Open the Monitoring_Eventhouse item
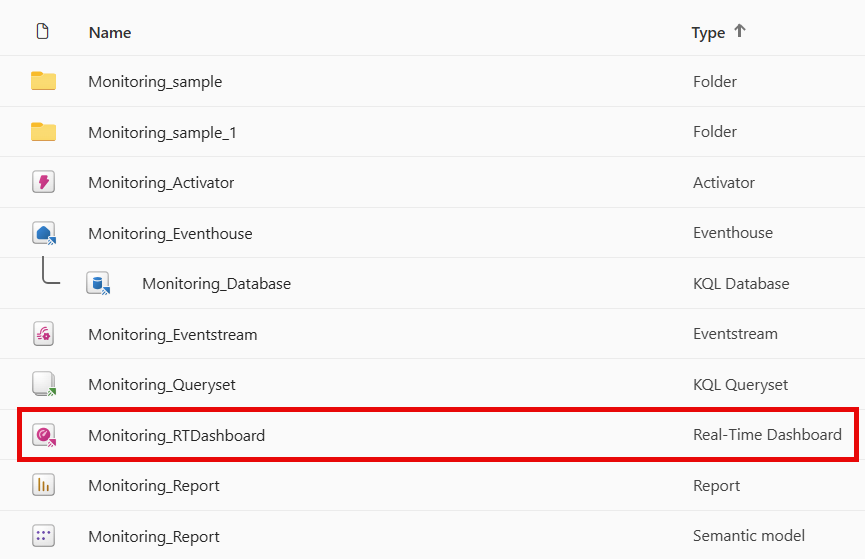The width and height of the screenshot is (865, 559). 170,234
